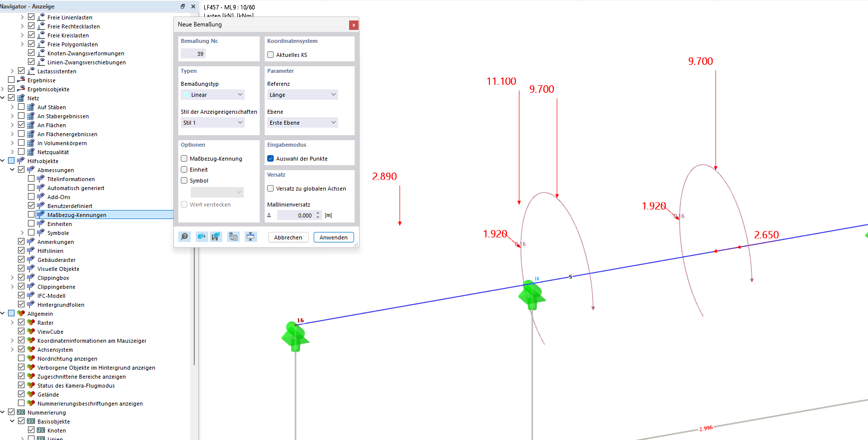Open the Bemaßungstyp Linear dropdown
Screen dimensions: 868x440
coord(213,95)
